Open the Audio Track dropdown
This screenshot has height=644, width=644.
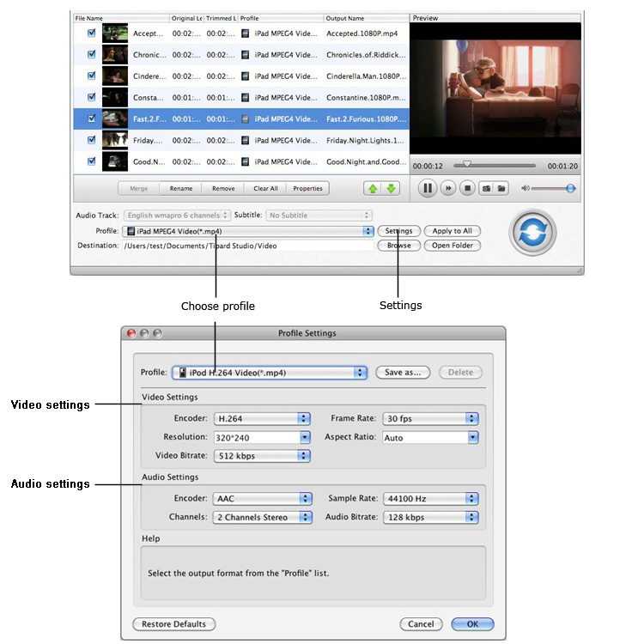coord(177,216)
